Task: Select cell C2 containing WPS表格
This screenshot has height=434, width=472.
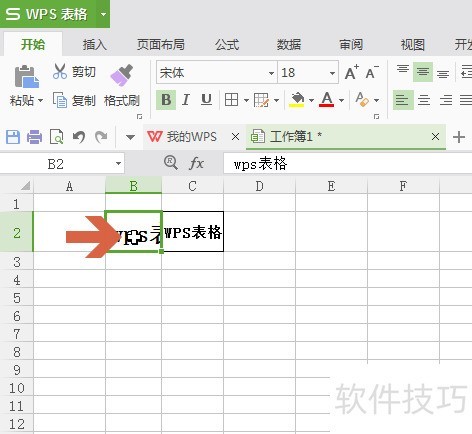Action: pyautogui.click(x=193, y=231)
